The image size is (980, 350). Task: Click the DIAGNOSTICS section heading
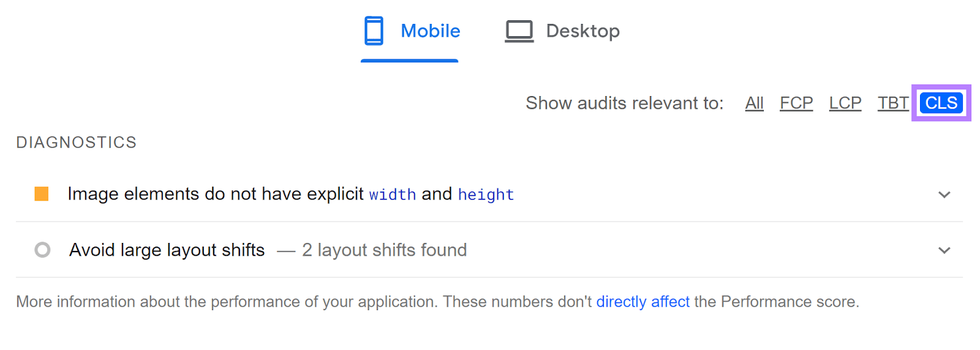tap(77, 143)
